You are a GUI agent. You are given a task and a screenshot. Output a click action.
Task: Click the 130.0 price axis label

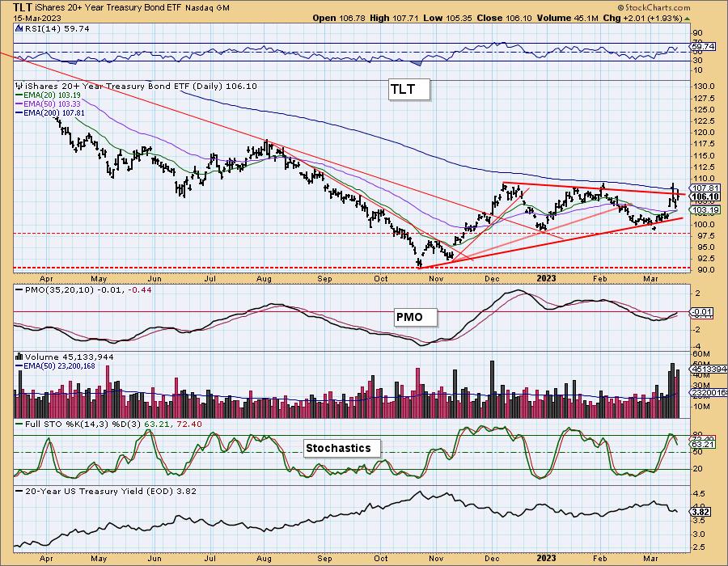pyautogui.click(x=705, y=87)
